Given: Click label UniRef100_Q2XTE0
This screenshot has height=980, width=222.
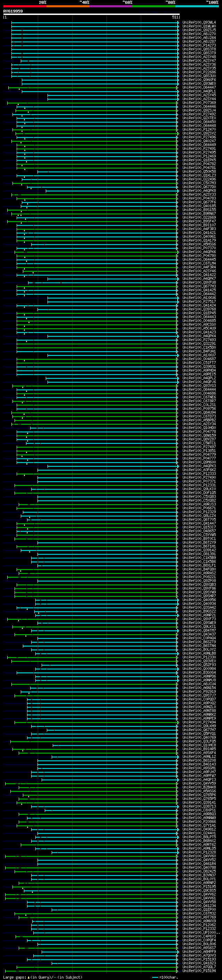Looking at the screenshot, I should pos(199,118).
